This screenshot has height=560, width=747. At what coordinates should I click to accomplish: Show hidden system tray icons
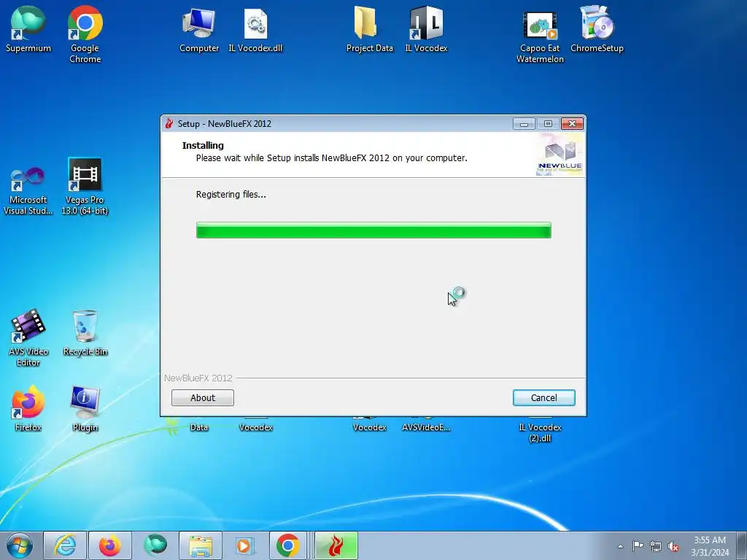click(620, 546)
